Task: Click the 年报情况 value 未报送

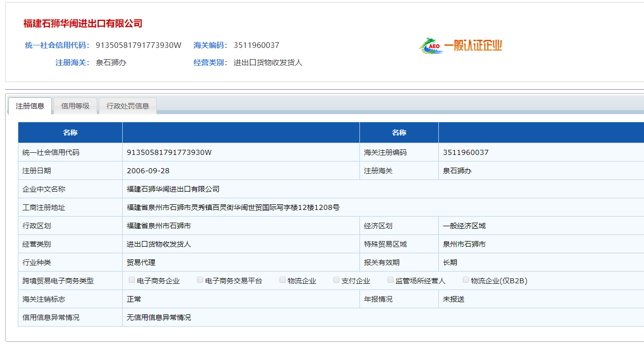Action: point(454,299)
